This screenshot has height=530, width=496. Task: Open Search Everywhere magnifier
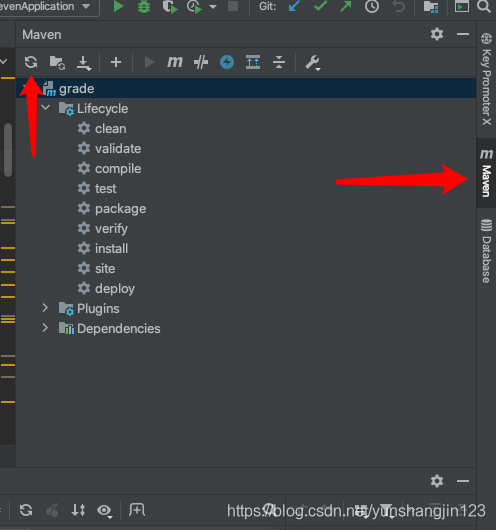tap(484, 6)
